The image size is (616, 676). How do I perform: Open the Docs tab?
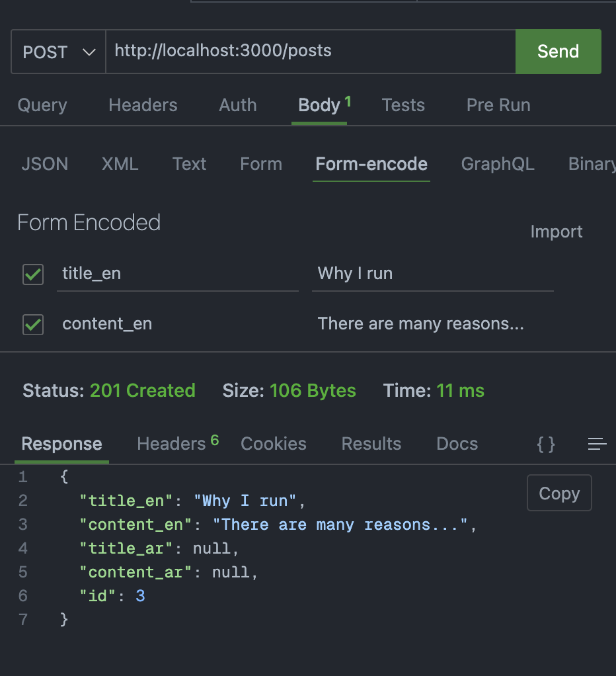coord(457,444)
